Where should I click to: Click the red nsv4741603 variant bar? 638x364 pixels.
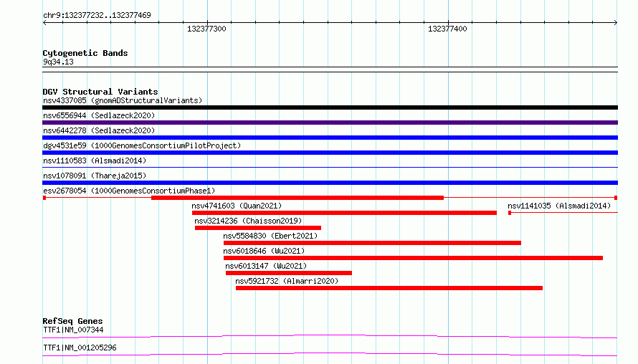pyautogui.click(x=344, y=213)
